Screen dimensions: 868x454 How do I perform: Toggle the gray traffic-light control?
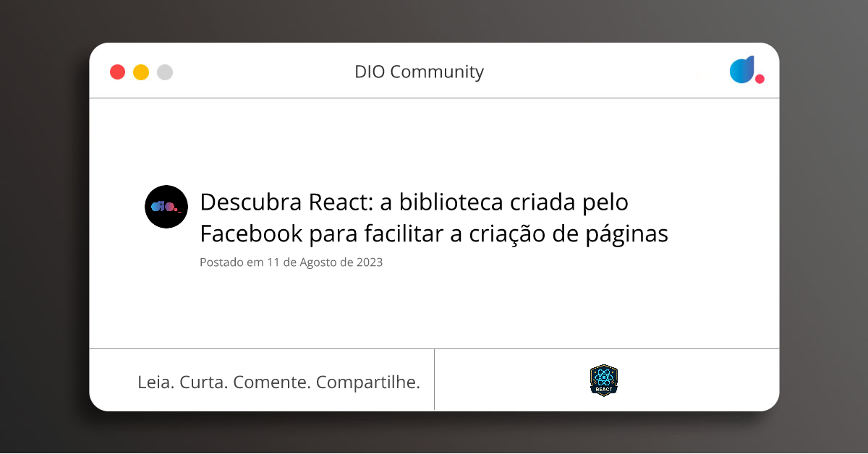pyautogui.click(x=165, y=72)
